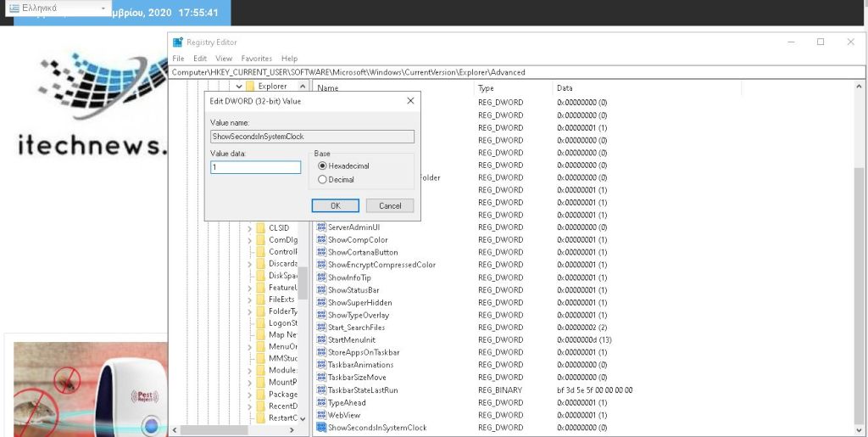868x437 pixels.
Task: Select the ServerAdminUI value icon
Action: (x=321, y=227)
